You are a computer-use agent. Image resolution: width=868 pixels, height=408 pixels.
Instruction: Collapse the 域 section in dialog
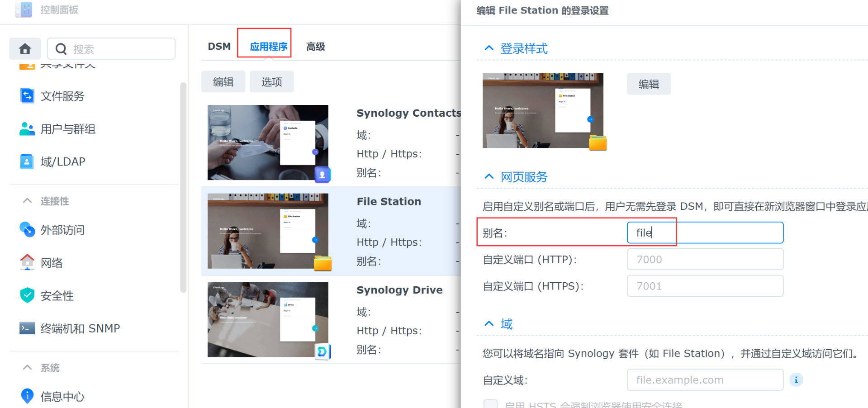(x=489, y=323)
